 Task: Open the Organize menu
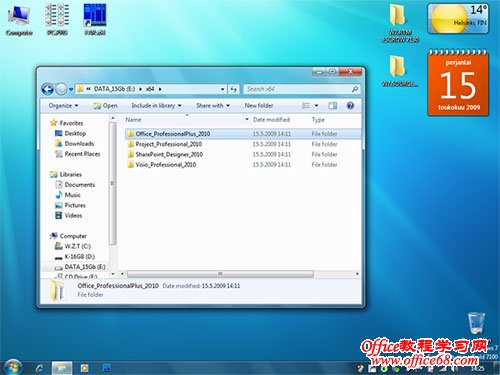[63, 106]
